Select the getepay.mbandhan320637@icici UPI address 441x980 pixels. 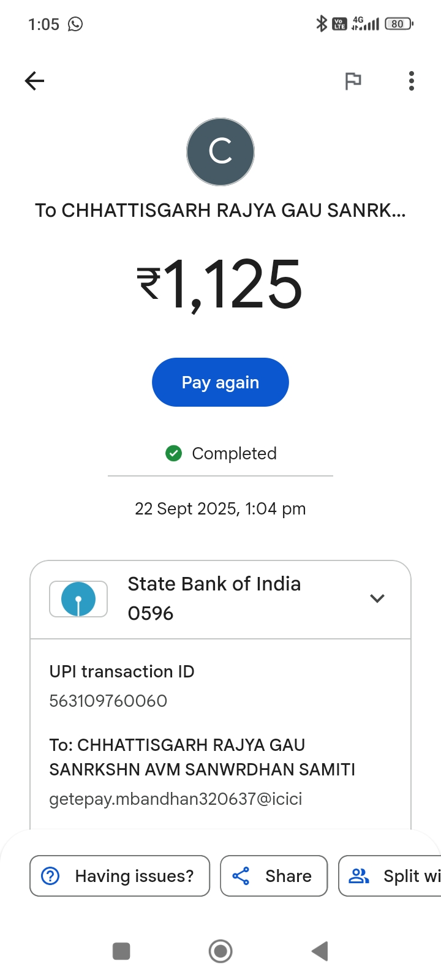click(x=176, y=799)
